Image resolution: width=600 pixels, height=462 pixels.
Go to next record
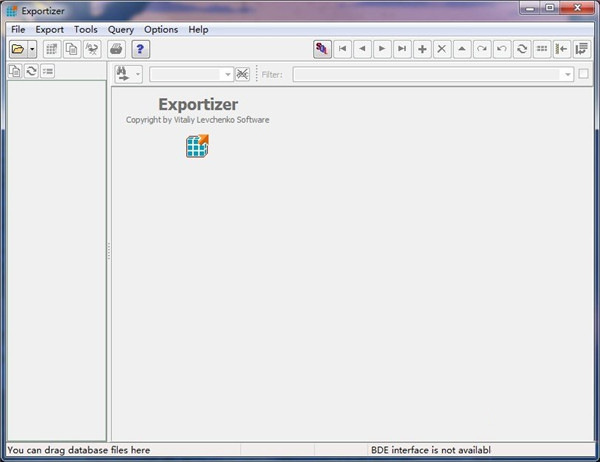382,49
